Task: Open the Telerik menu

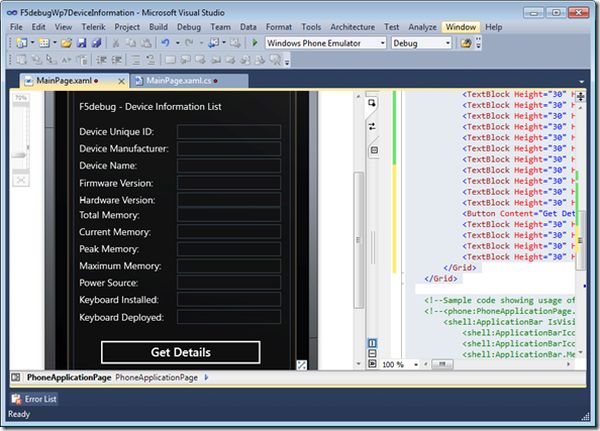Action: [92, 27]
